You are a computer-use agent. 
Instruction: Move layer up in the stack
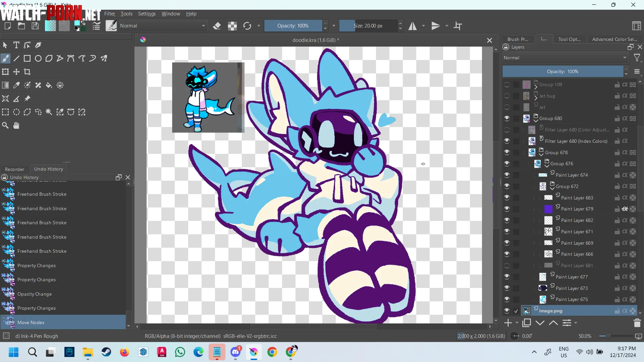pyautogui.click(x=553, y=323)
